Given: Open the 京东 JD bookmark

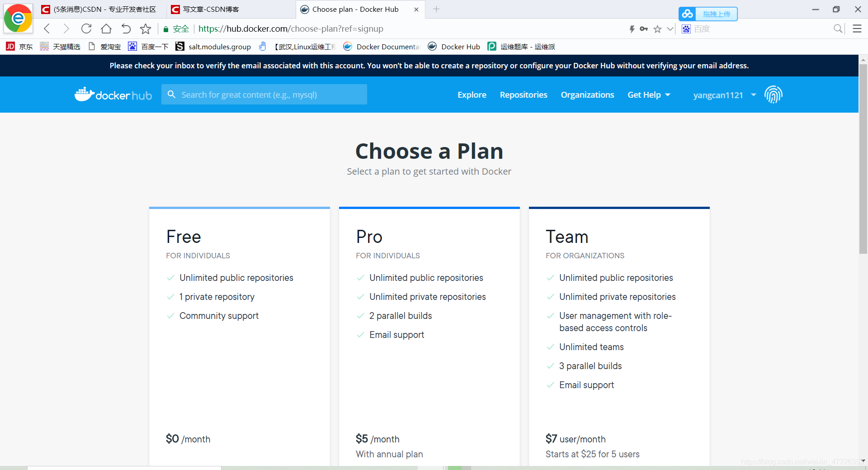Looking at the screenshot, I should (19, 47).
